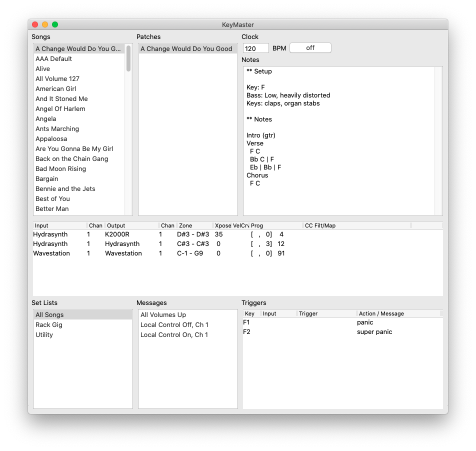Click the CC Filt/Map column header
This screenshot has width=476, height=451.
[x=356, y=225]
